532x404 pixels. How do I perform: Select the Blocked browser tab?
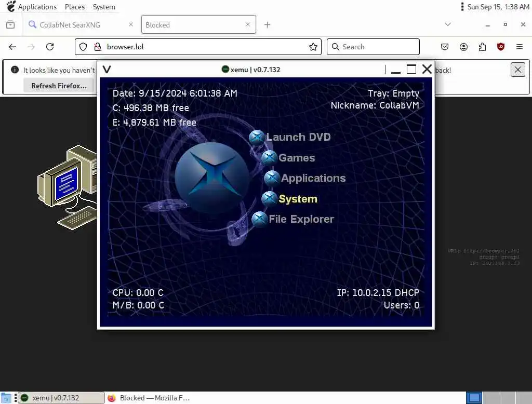coord(198,25)
